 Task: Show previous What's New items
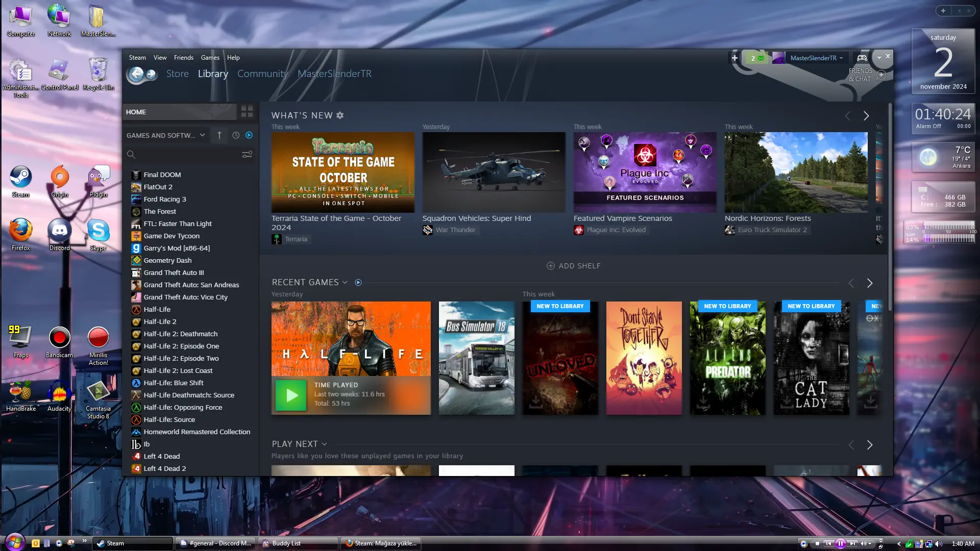point(848,116)
